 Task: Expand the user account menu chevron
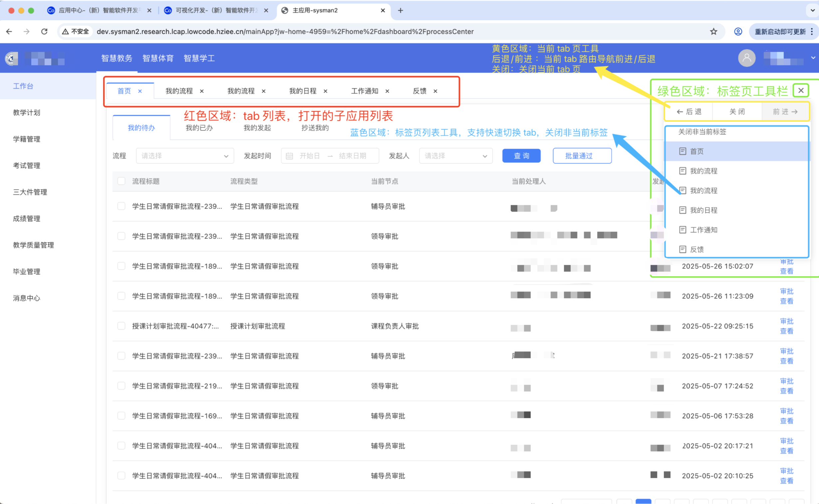coord(813,58)
